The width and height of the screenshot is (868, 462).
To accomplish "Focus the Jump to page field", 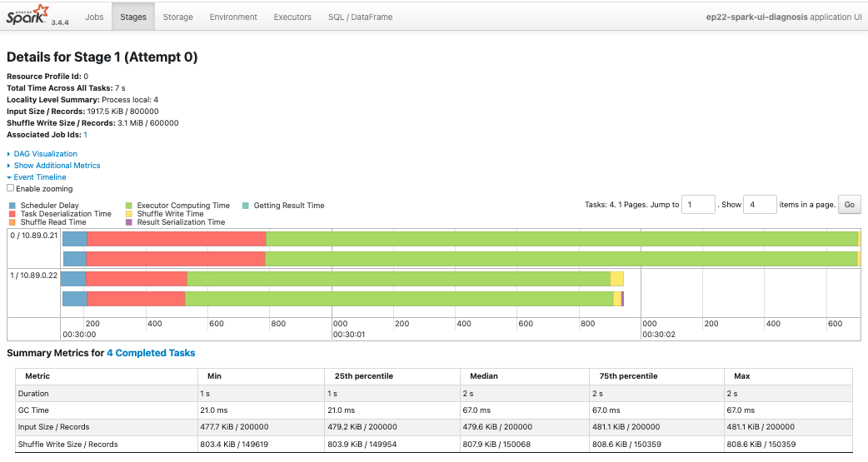I will click(698, 204).
